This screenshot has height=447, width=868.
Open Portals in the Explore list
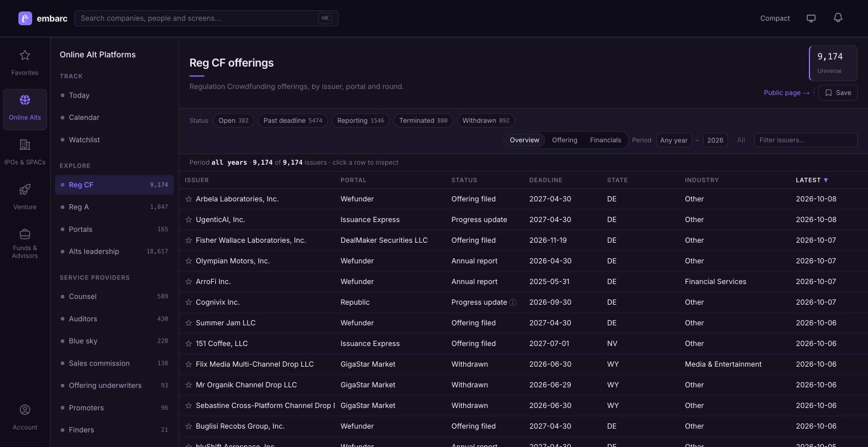[114, 230]
